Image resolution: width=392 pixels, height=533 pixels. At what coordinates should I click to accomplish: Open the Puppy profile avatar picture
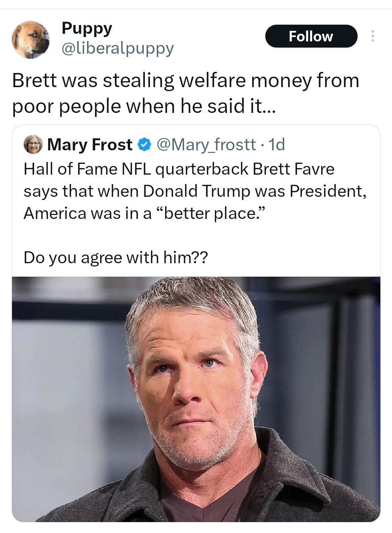[30, 40]
